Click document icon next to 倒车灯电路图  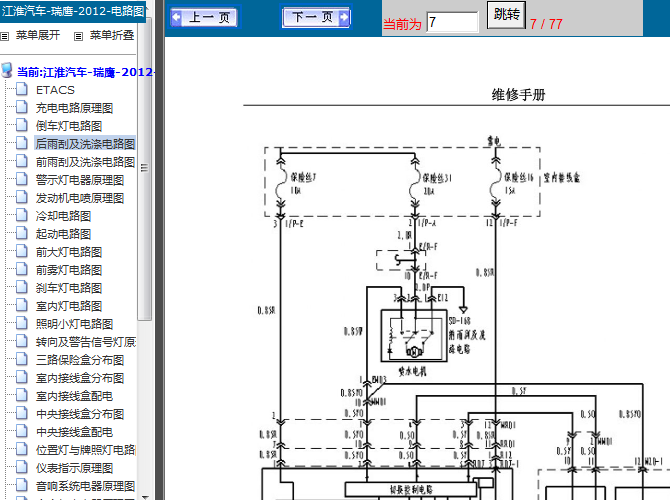22,125
